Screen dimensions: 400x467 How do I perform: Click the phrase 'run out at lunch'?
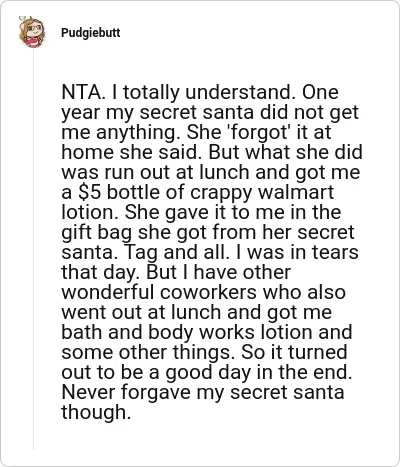click(x=178, y=172)
